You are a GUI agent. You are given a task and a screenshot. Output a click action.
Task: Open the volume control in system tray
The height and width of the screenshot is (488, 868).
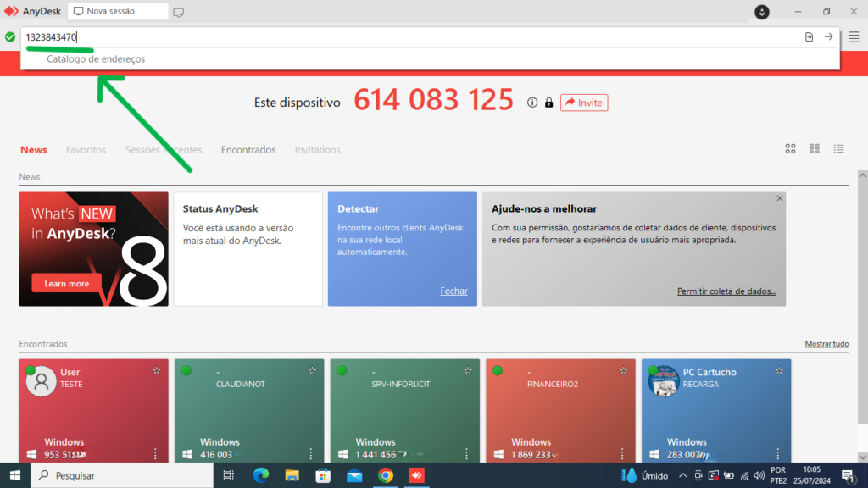pyautogui.click(x=759, y=476)
